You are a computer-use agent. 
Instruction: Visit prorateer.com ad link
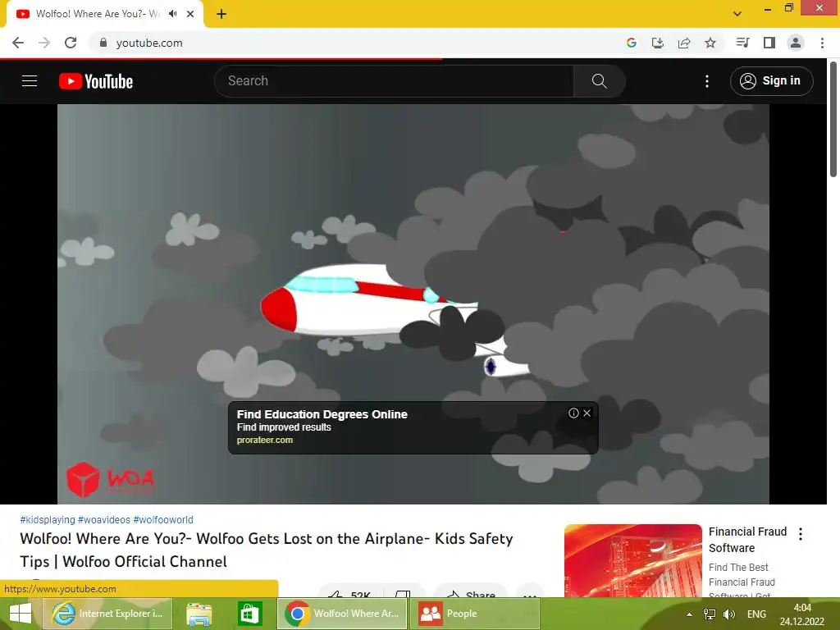coord(265,440)
